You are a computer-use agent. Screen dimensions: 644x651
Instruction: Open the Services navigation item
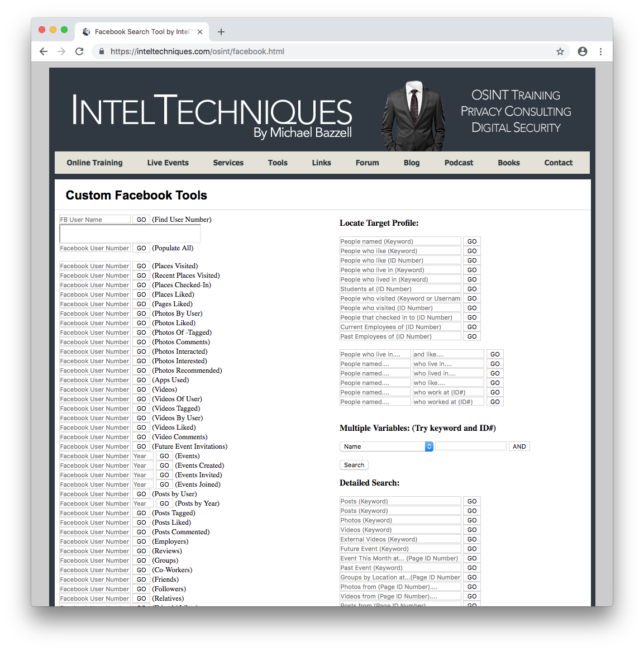pos(228,163)
